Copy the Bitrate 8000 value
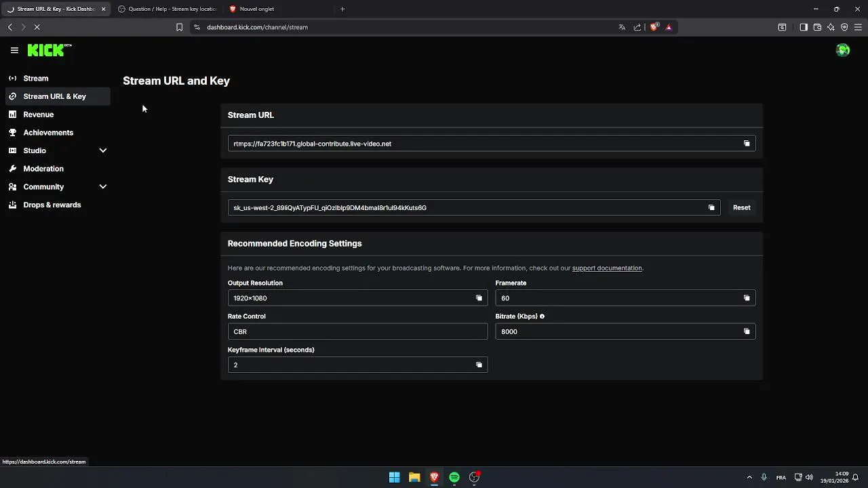 (747, 331)
